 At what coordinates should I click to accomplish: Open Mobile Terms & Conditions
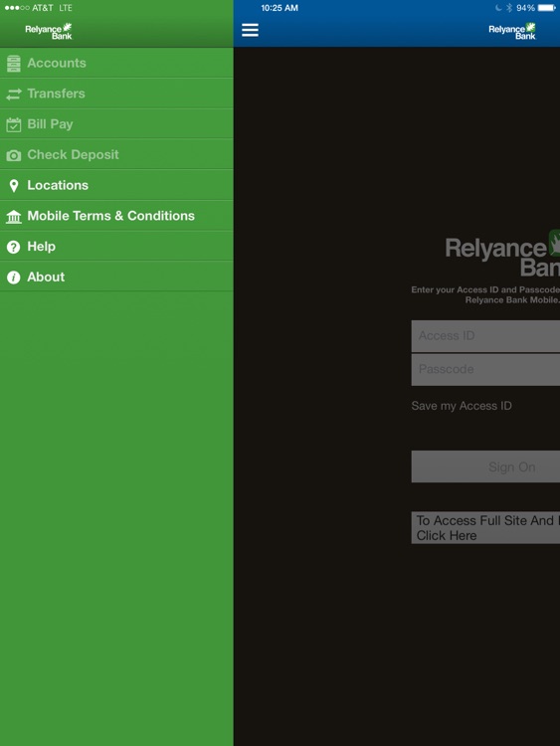pos(116,216)
